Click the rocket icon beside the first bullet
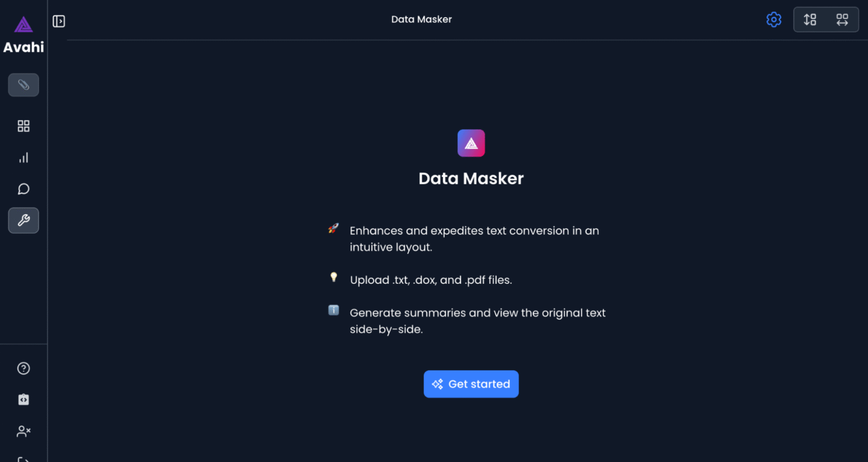This screenshot has width=868, height=462. click(x=333, y=229)
